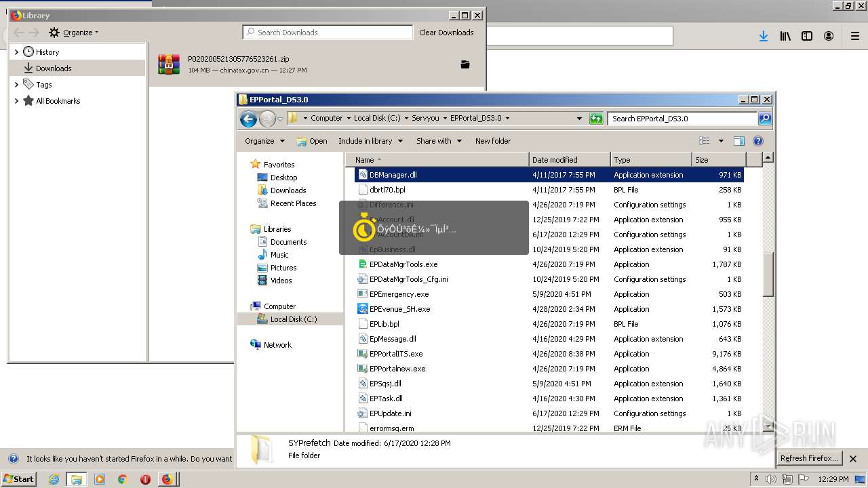The width and height of the screenshot is (868, 488).
Task: Open Include in library menu
Action: [x=370, y=141]
